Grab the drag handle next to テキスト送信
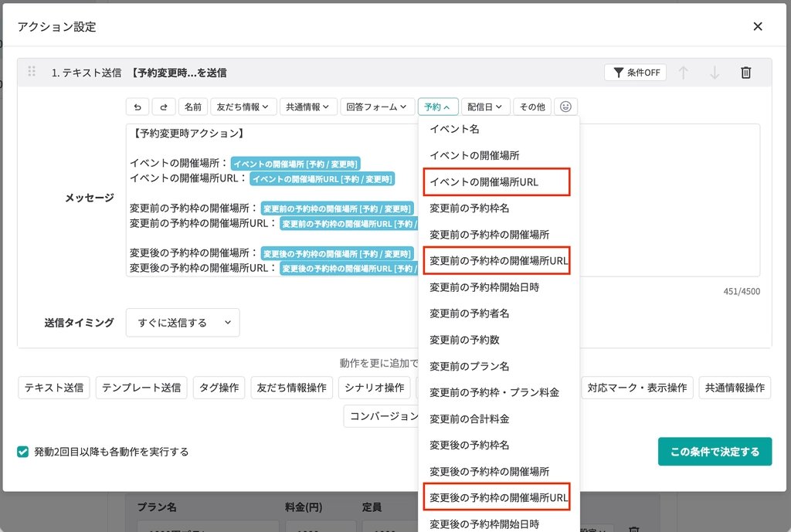The width and height of the screenshot is (791, 532). click(x=31, y=71)
